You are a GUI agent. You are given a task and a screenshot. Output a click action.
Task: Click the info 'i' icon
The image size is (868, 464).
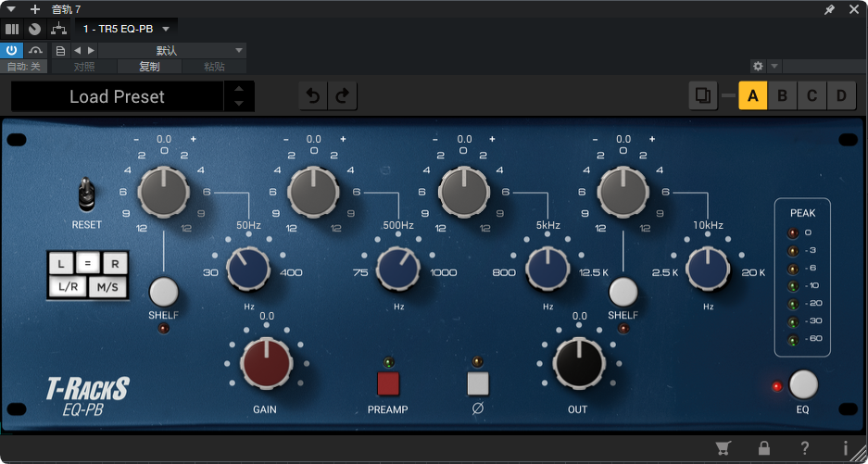(845, 447)
